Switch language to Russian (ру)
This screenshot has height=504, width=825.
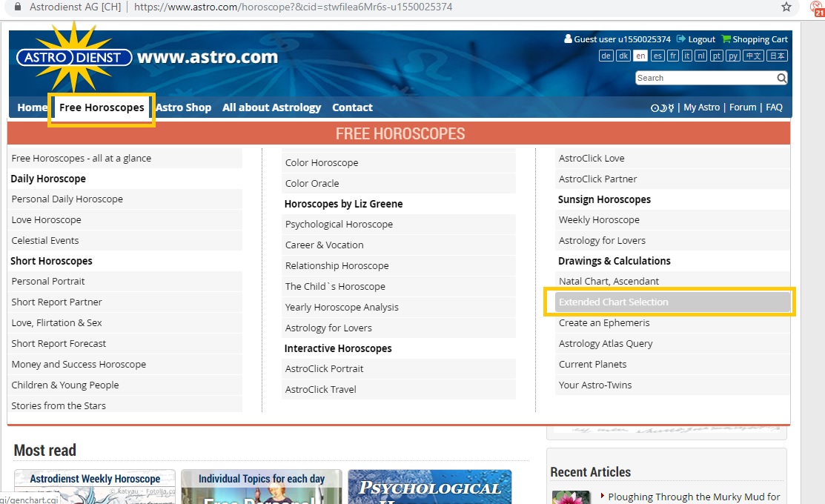[733, 56]
